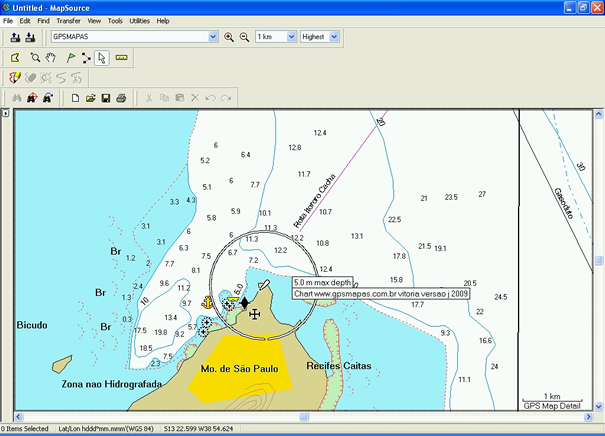This screenshot has width=605, height=436.
Task: Open the GPSMAPAS map product dropdown
Action: 213,37
